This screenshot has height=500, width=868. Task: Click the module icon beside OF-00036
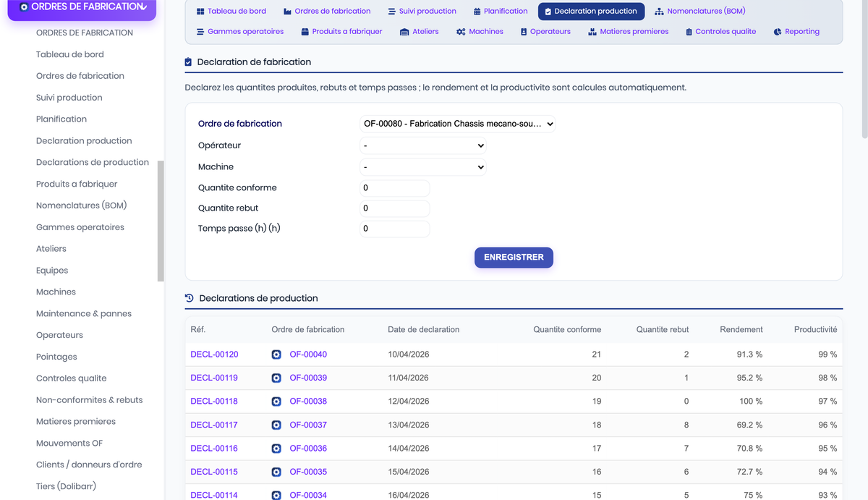(276, 449)
